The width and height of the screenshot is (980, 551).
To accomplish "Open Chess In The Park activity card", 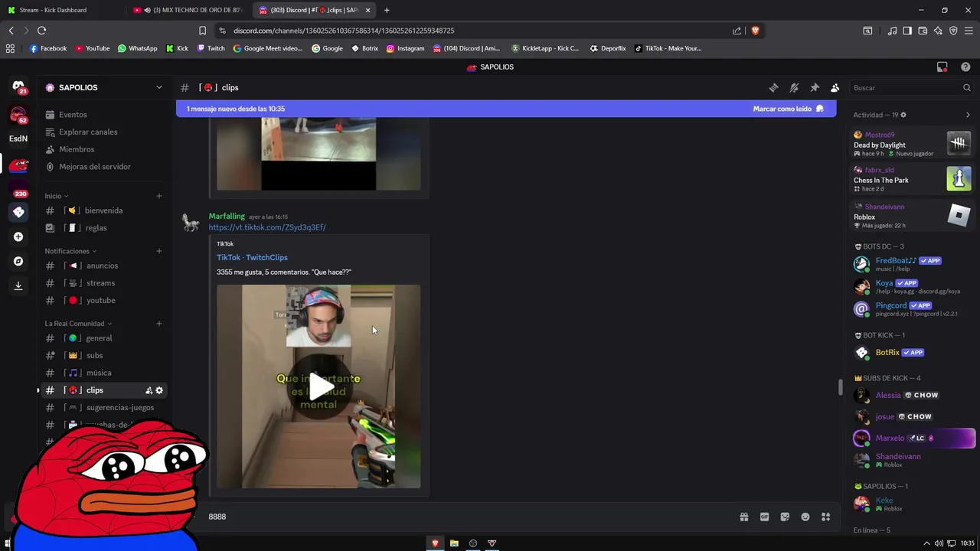I will [x=912, y=179].
